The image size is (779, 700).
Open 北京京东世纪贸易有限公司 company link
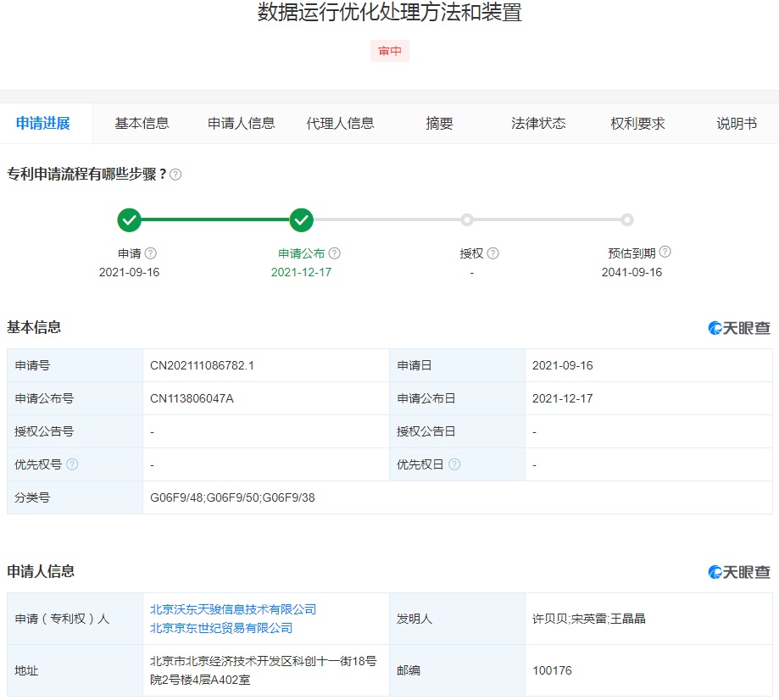[221, 628]
